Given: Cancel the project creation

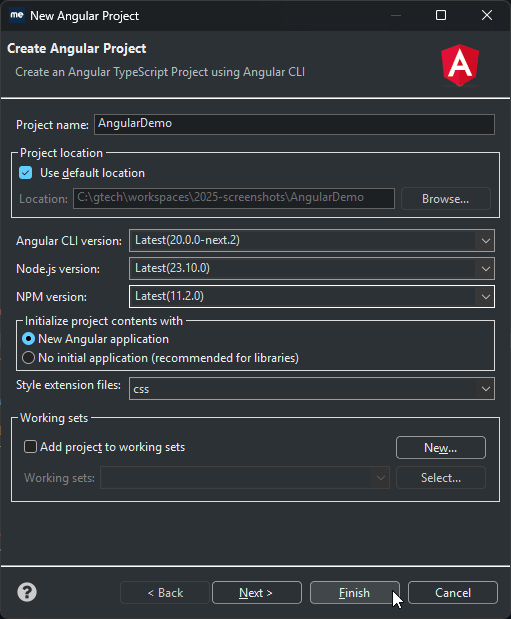Looking at the screenshot, I should [x=453, y=593].
